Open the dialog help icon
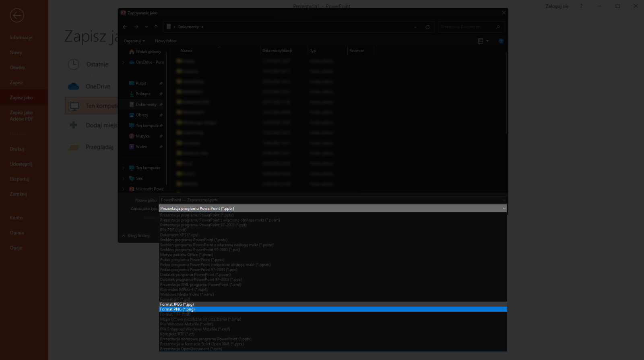This screenshot has width=644, height=360. (501, 41)
